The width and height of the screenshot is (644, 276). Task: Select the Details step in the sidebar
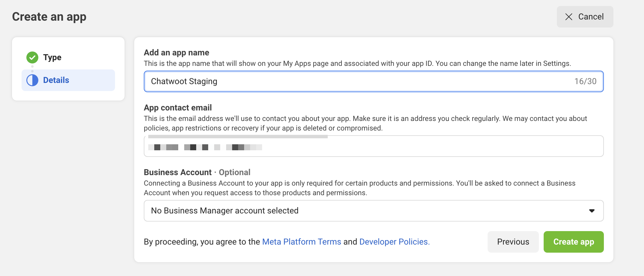(68, 80)
